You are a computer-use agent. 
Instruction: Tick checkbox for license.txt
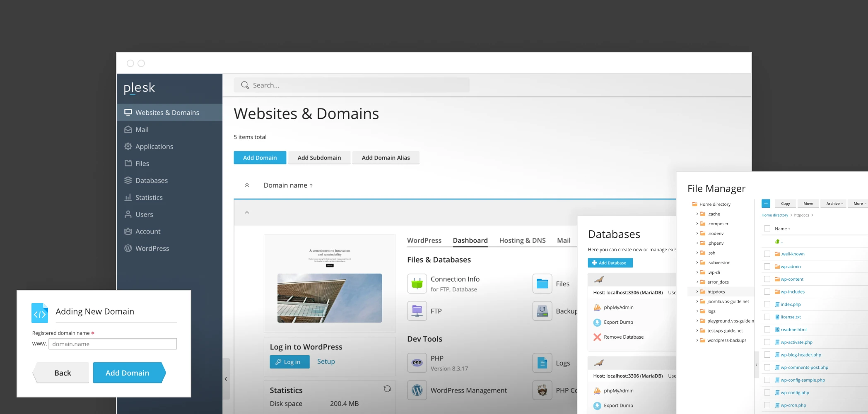tap(767, 317)
